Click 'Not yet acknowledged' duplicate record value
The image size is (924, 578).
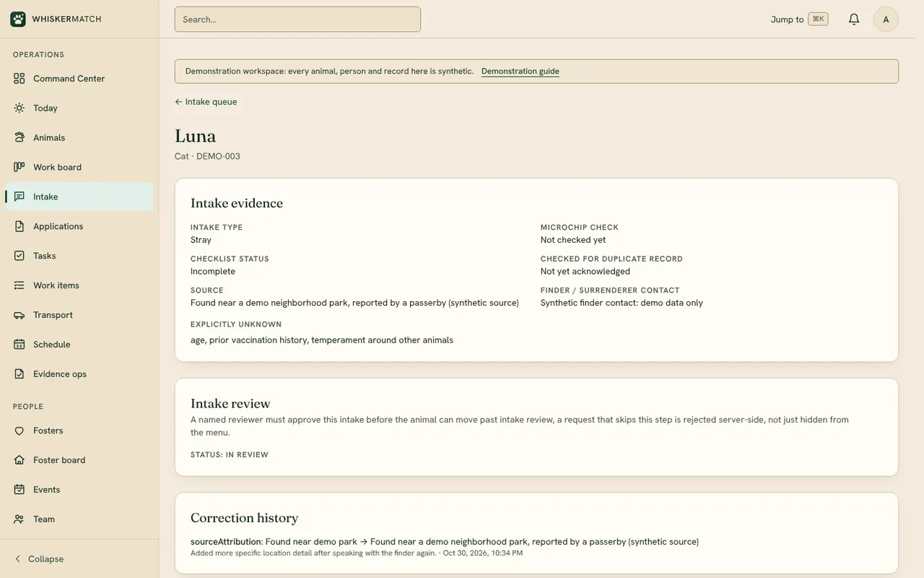click(x=585, y=272)
